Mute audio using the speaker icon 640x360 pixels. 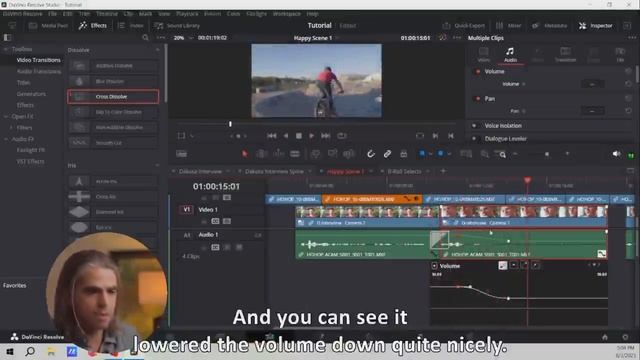coord(616,154)
